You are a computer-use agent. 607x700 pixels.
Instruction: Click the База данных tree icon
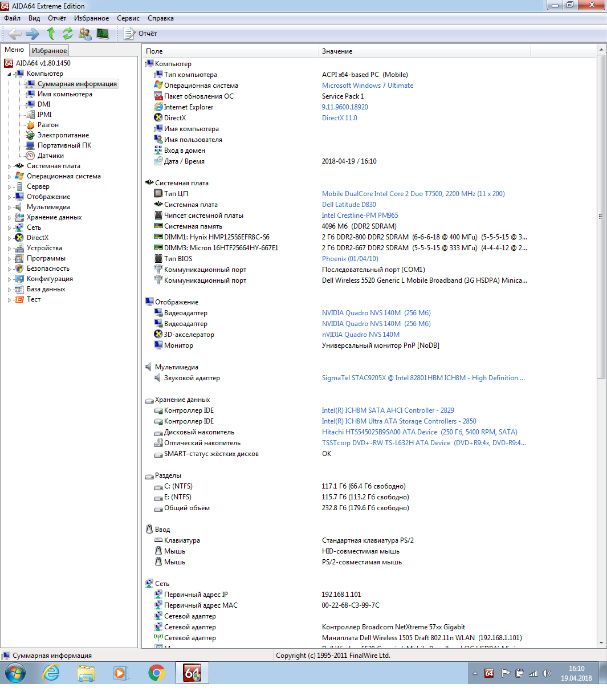coord(19,289)
